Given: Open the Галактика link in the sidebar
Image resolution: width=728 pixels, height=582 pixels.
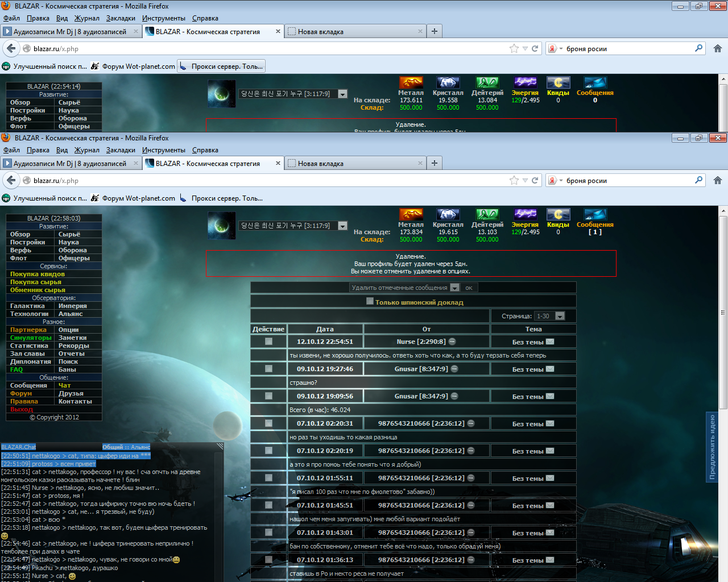Looking at the screenshot, I should (x=26, y=306).
